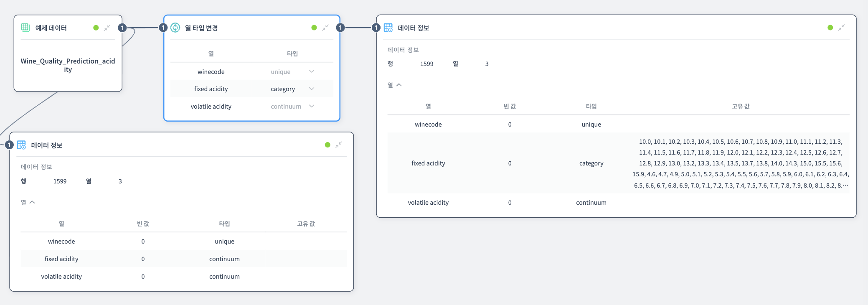
Task: Click output port of sample data node
Action: pos(122,28)
